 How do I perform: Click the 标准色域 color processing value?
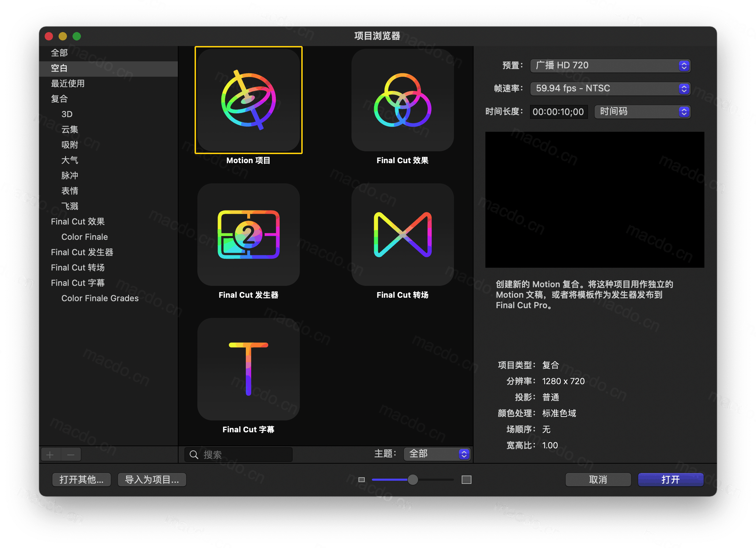point(559,413)
